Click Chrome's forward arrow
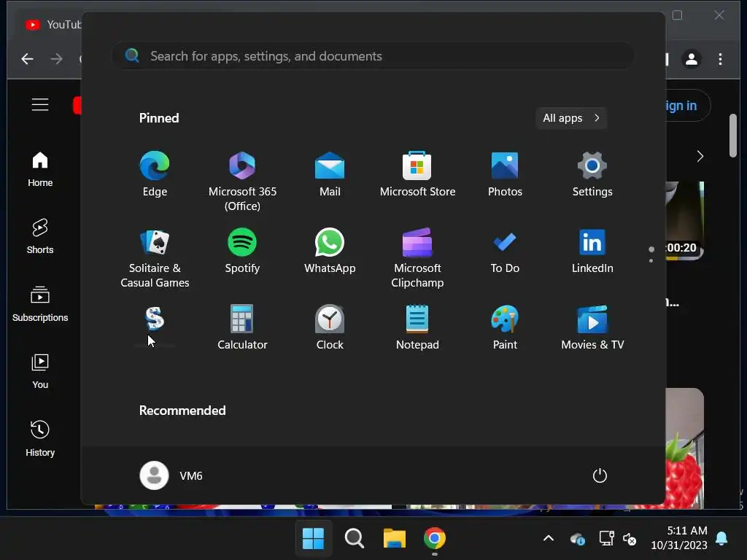This screenshot has height=560, width=747. (x=56, y=59)
